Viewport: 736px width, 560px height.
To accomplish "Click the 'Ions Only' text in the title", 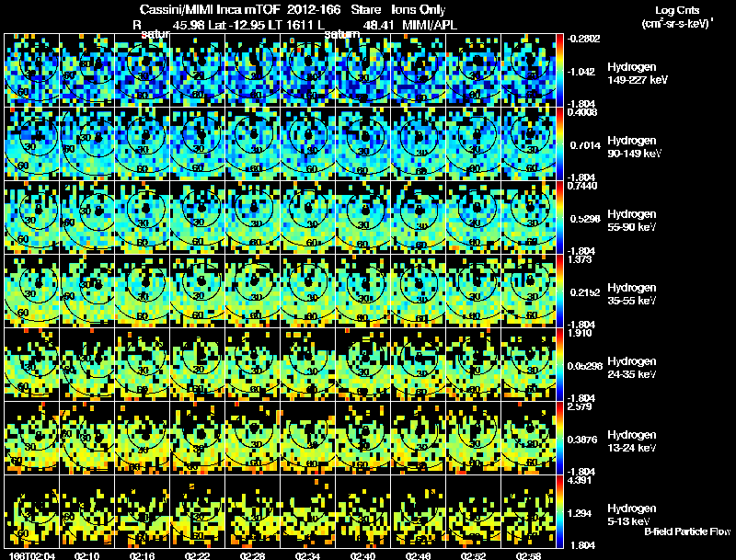I will coord(419,10).
